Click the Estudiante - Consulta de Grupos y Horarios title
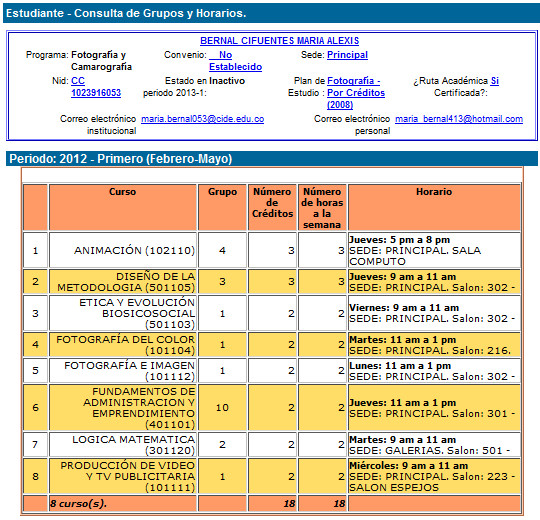 coord(126,13)
